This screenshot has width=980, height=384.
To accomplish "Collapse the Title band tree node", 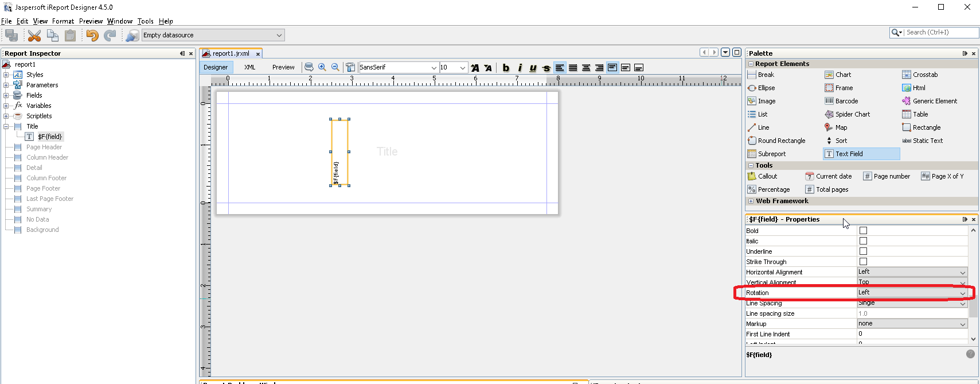I will [x=6, y=126].
